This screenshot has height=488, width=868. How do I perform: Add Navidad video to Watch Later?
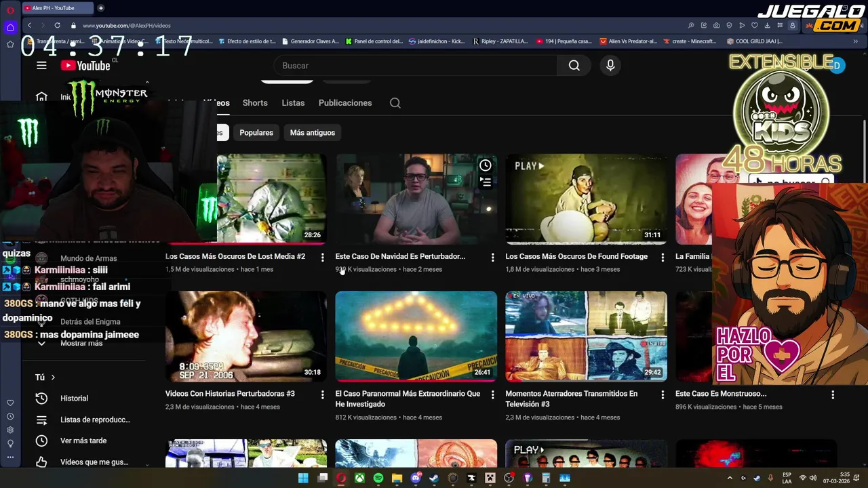[486, 165]
